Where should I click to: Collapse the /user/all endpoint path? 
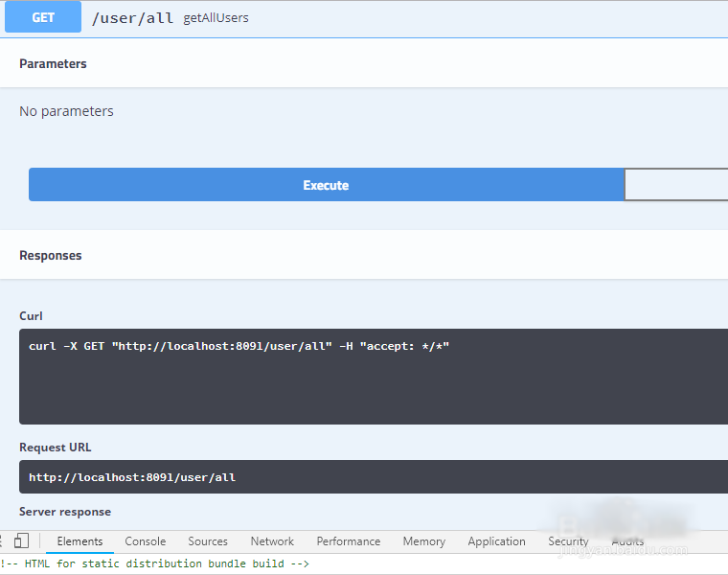(132, 17)
